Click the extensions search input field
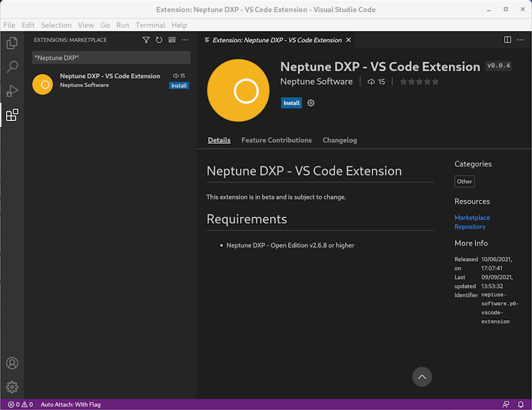 (111, 58)
